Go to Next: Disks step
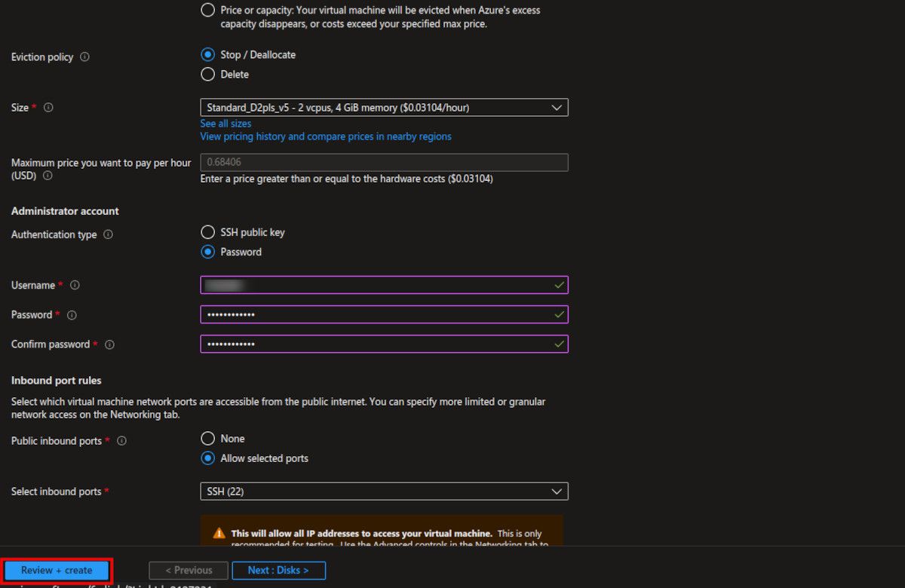This screenshot has height=588, width=905. (278, 571)
